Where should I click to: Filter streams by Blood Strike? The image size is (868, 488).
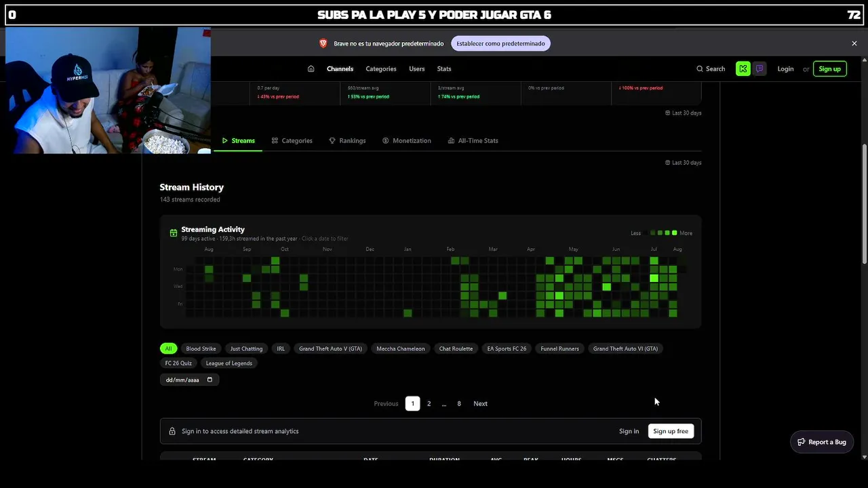click(201, 348)
